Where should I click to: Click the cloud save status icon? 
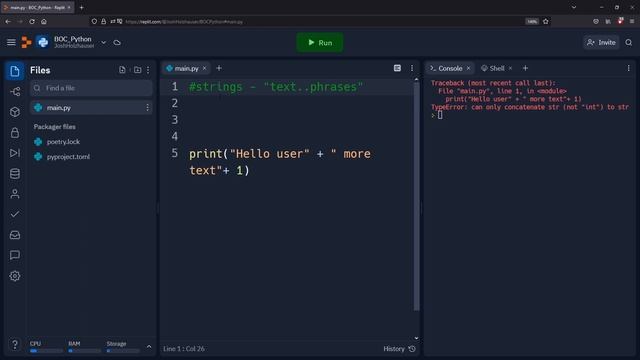[117, 42]
